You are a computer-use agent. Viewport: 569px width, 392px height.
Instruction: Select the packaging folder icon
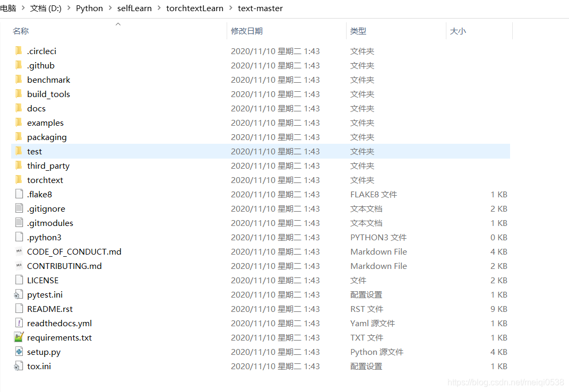tap(19, 136)
